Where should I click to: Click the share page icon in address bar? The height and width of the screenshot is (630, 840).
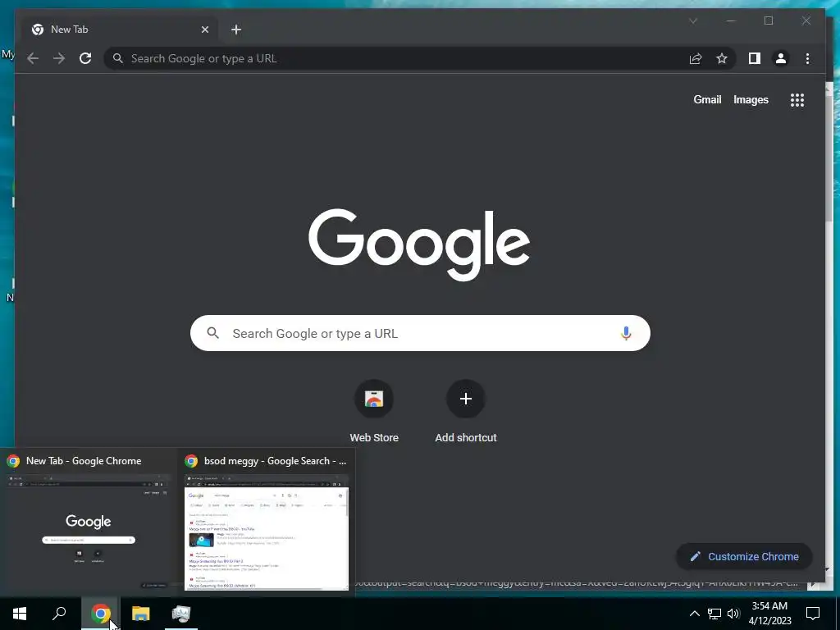pos(696,58)
